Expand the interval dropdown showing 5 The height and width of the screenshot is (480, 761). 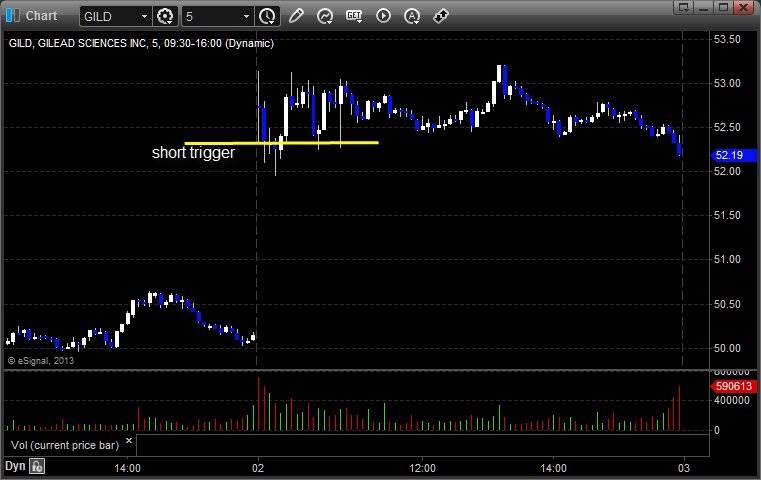(x=246, y=17)
